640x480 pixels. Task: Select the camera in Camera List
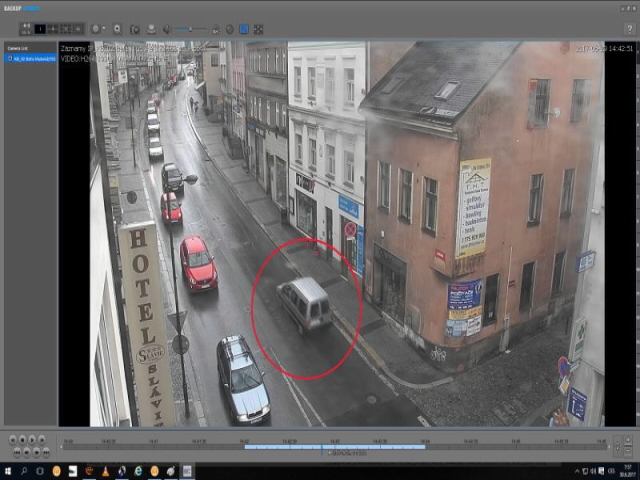click(x=32, y=58)
